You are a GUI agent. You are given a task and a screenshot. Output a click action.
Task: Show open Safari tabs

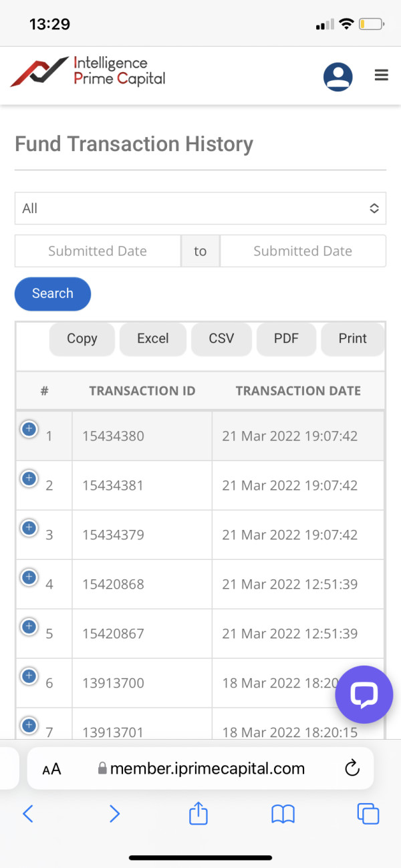pos(368,813)
